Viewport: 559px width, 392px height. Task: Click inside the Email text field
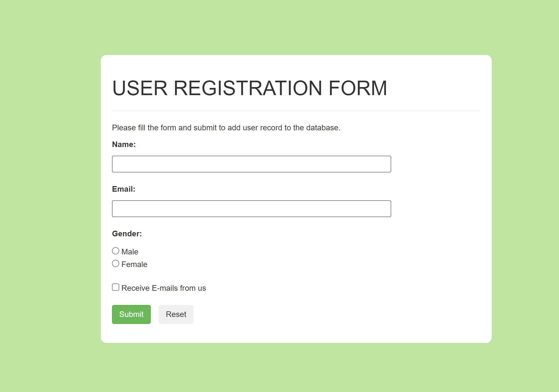pos(251,208)
